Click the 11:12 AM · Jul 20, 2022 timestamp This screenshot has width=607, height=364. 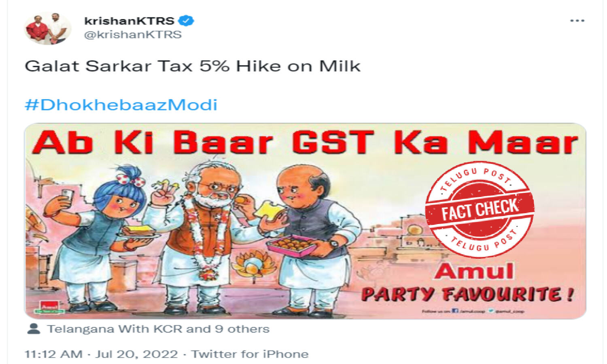tap(101, 354)
